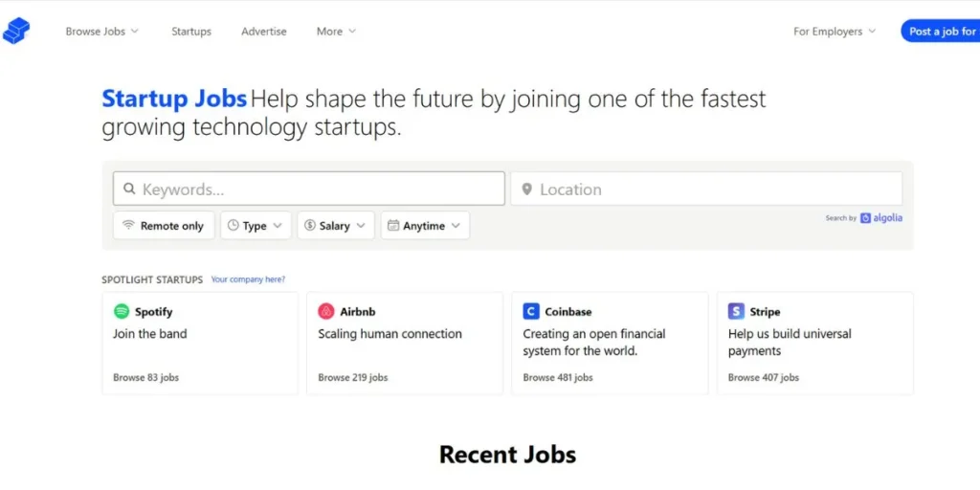Click the Stripe logo icon
This screenshot has height=490, width=980.
pyautogui.click(x=736, y=311)
